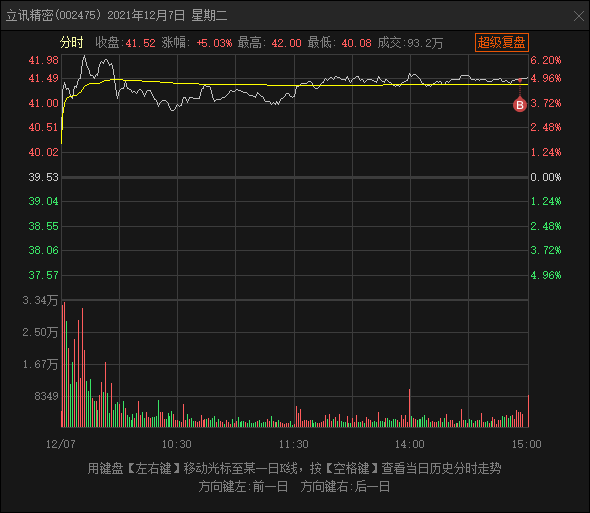Click the 41.00 price axis label

tap(44, 103)
